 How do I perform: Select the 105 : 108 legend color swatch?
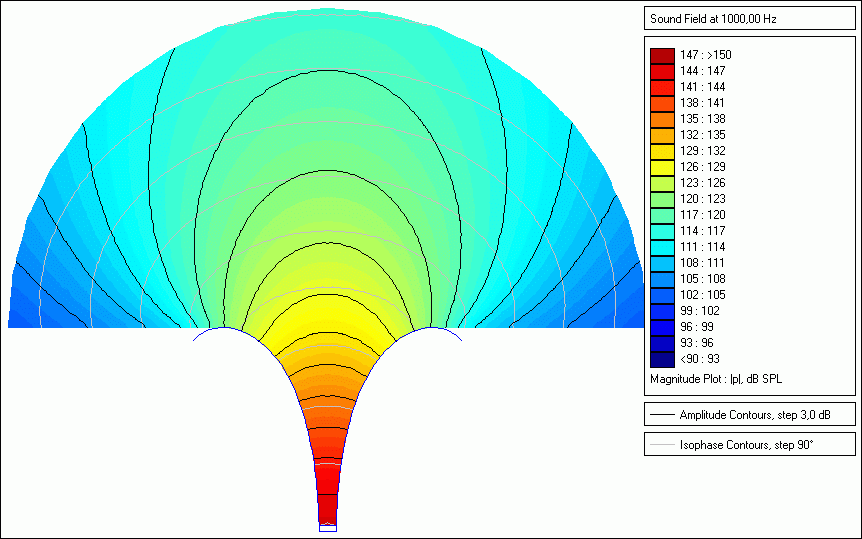(x=662, y=279)
